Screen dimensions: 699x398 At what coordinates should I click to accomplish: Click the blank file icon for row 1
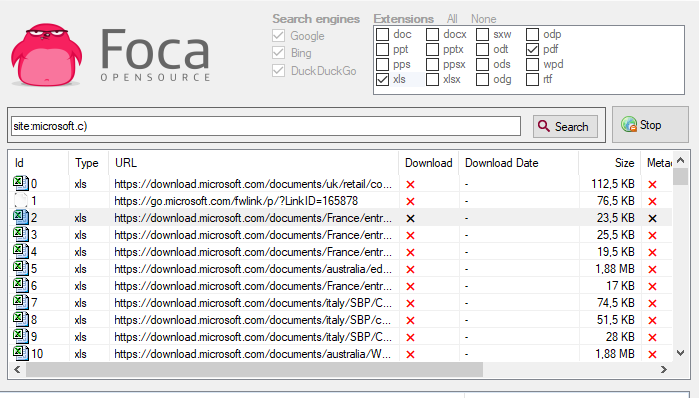21,201
